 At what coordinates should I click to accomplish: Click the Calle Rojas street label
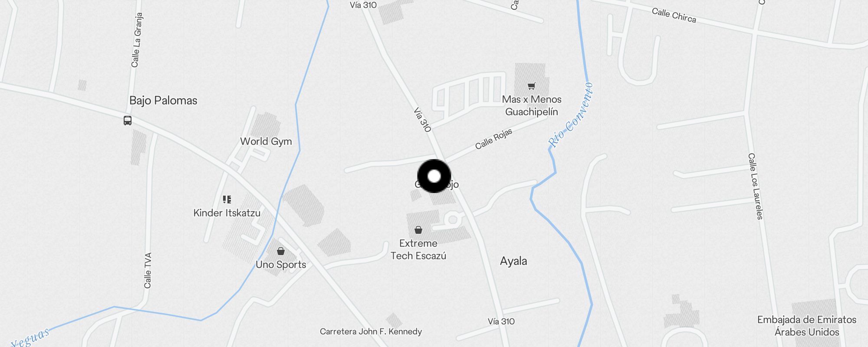click(494, 139)
